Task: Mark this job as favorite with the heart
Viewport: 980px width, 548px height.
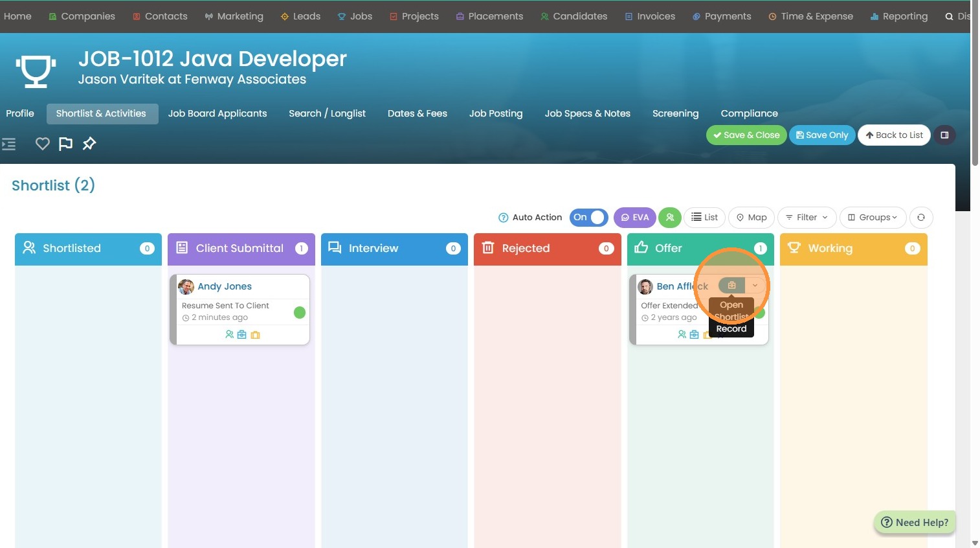Action: (43, 144)
